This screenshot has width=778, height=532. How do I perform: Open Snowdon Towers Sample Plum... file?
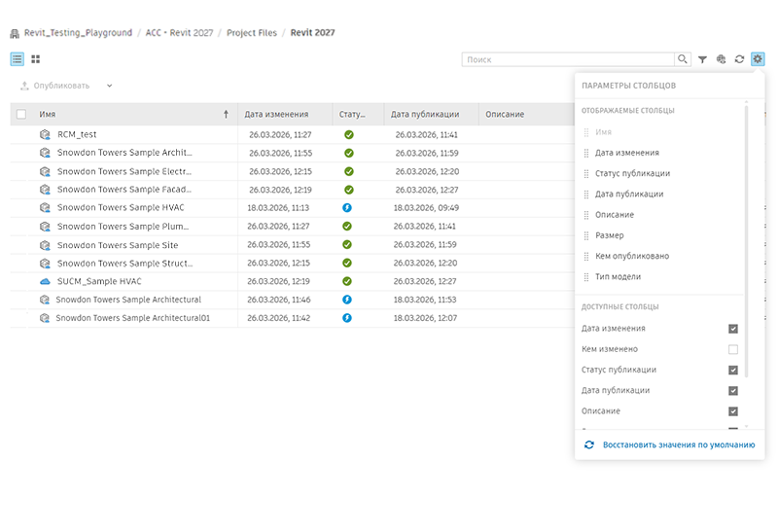(123, 227)
